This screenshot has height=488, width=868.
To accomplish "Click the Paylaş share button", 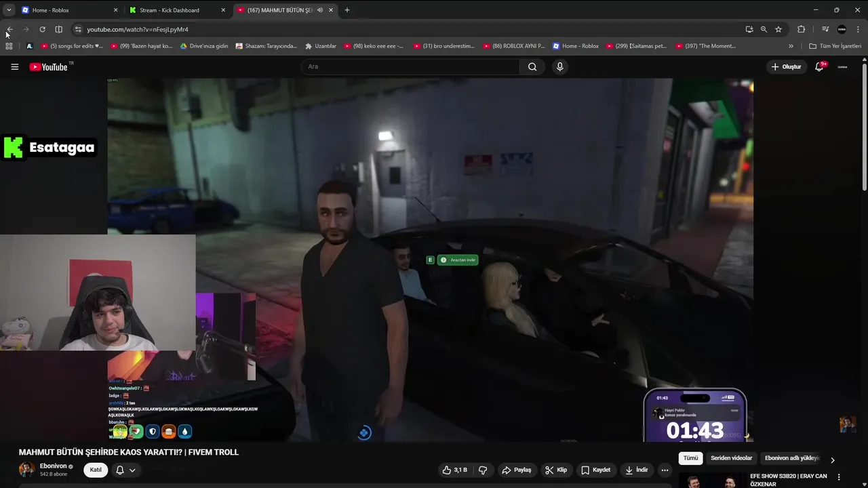I will click(516, 470).
